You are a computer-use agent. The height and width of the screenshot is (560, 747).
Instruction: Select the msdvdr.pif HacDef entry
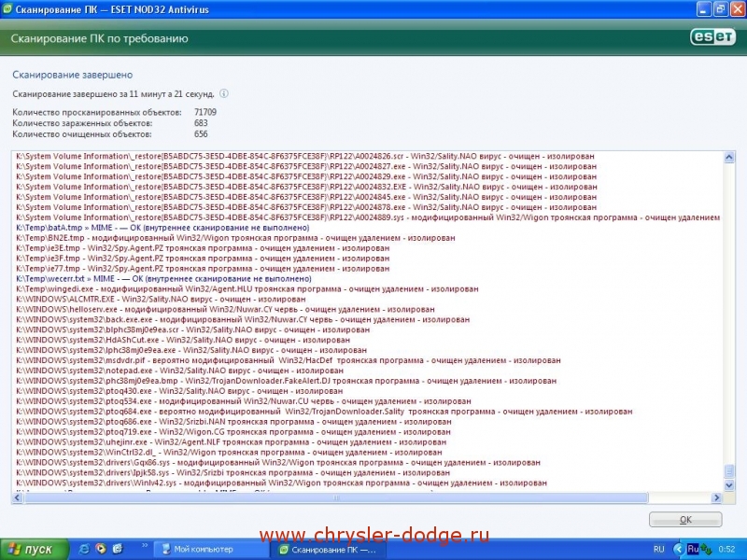(289, 360)
